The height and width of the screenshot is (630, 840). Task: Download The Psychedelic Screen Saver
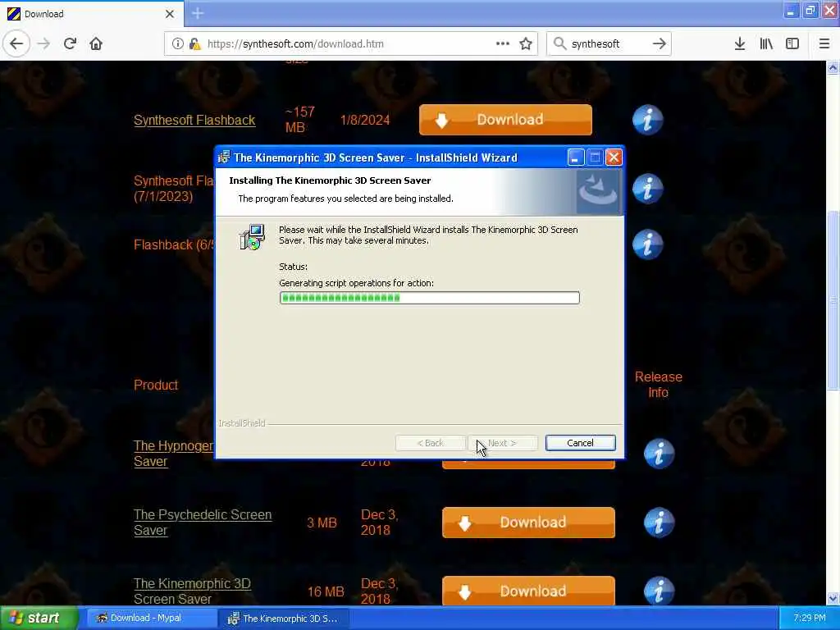[x=528, y=523]
